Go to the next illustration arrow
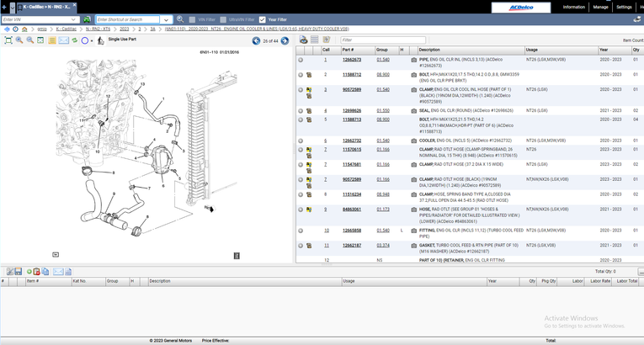 click(285, 40)
